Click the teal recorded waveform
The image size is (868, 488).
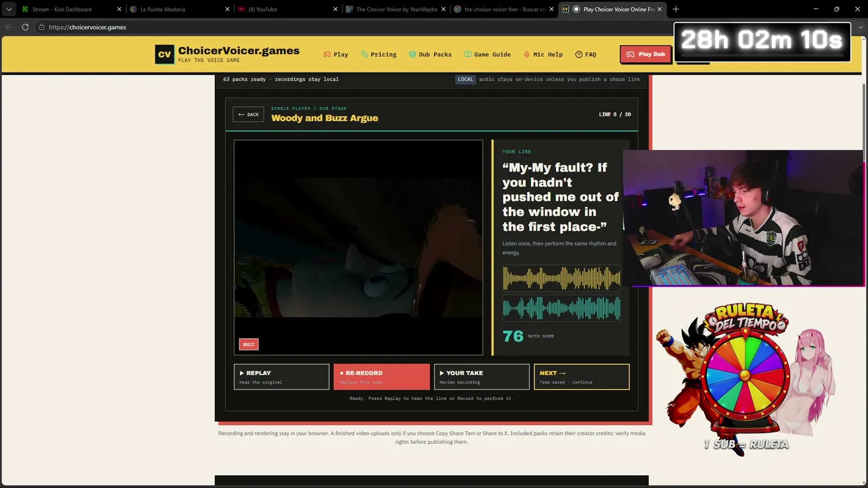click(x=561, y=308)
